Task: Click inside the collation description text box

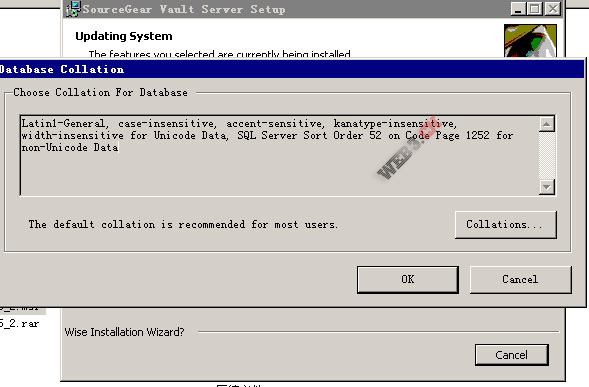Action: pos(279,156)
